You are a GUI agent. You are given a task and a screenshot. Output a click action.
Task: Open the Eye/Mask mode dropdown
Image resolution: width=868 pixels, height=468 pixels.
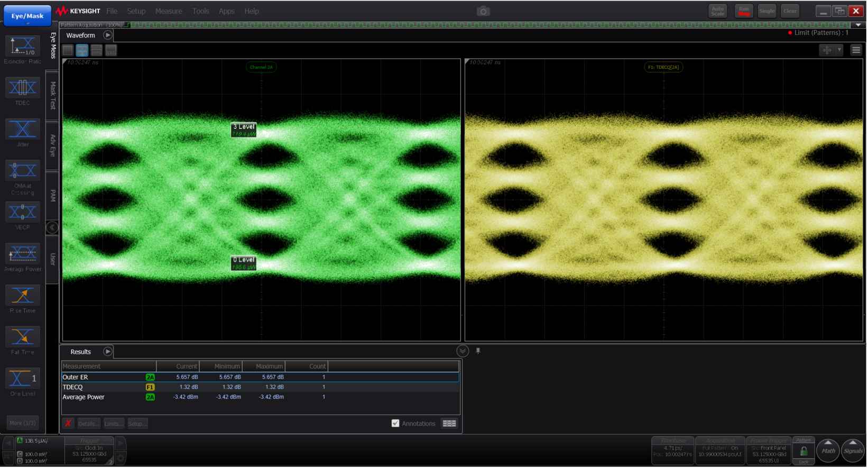click(27, 16)
